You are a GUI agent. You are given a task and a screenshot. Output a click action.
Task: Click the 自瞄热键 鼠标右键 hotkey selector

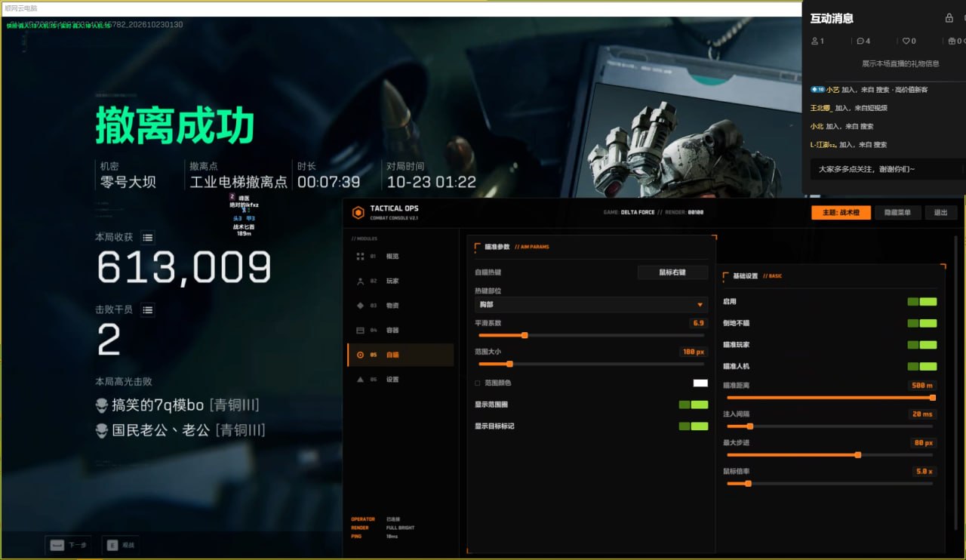pyautogui.click(x=672, y=272)
